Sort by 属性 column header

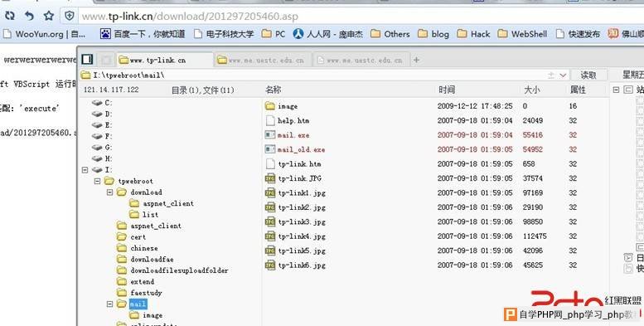point(578,90)
